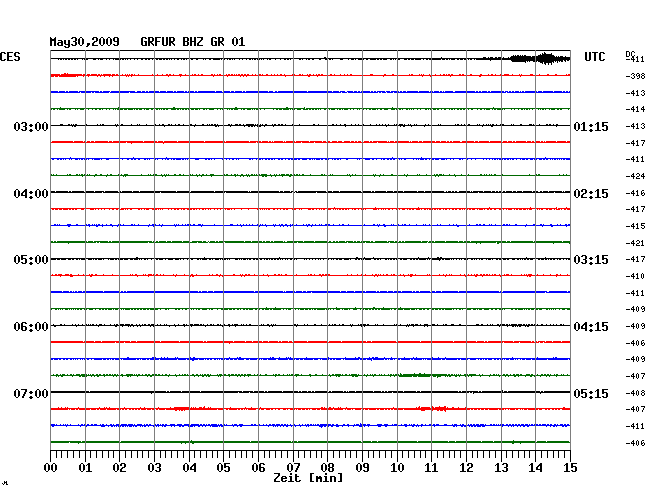
Task: Click minute tick label 12
Action: pyautogui.click(x=466, y=468)
